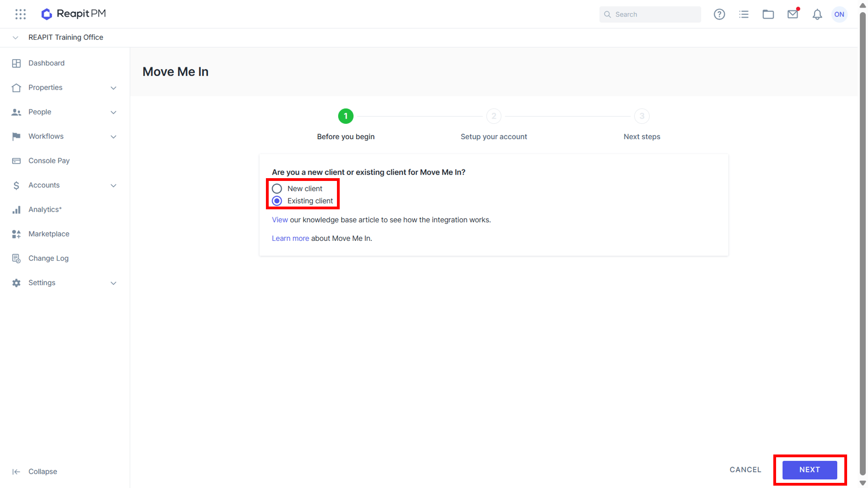The height and width of the screenshot is (488, 868).
Task: Open the mail inbox icon
Action: point(793,14)
